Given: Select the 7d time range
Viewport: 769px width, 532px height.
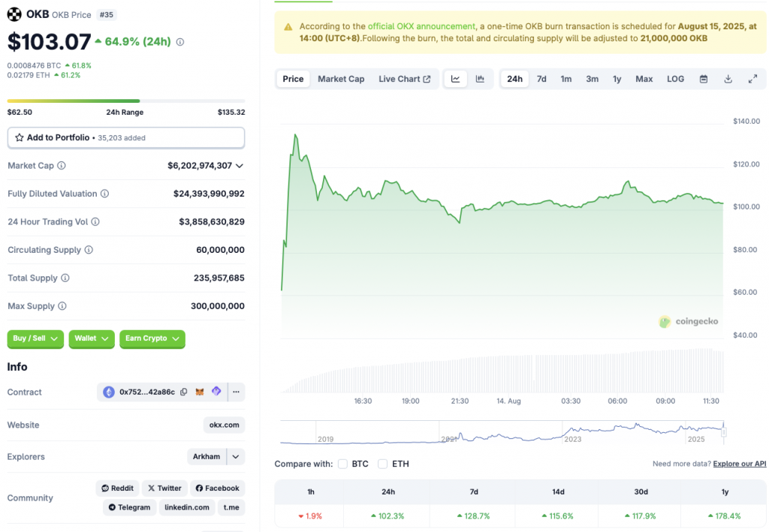Looking at the screenshot, I should pyautogui.click(x=541, y=79).
